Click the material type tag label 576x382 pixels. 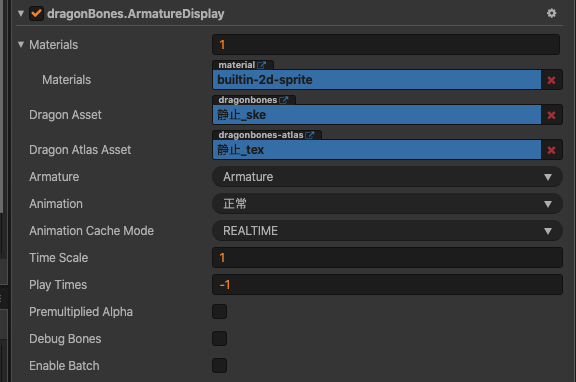(237, 65)
